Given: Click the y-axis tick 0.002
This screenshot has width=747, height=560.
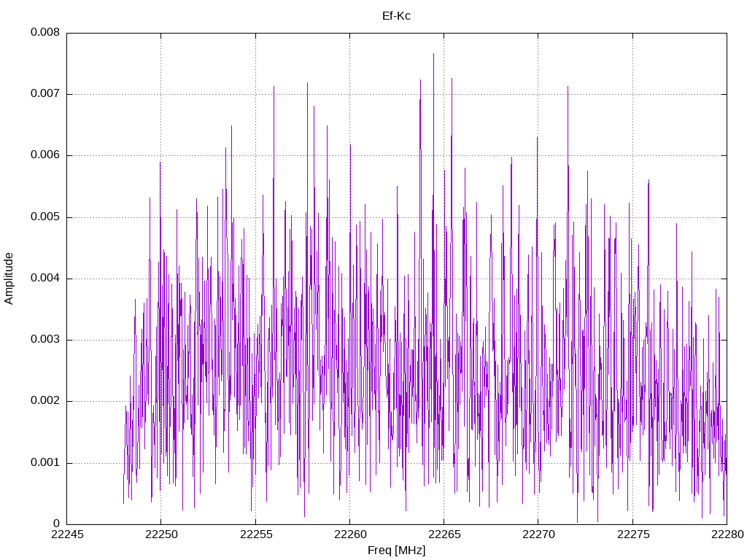Looking at the screenshot, I should 45,401.
